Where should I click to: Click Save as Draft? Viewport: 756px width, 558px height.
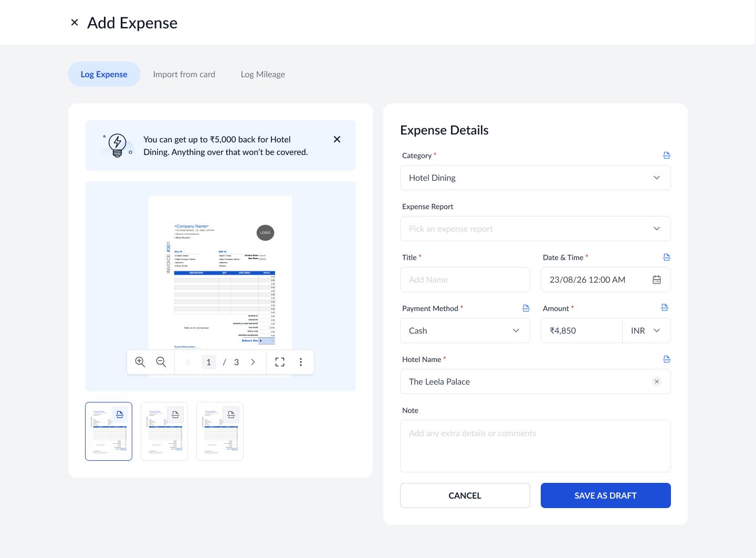coord(606,495)
